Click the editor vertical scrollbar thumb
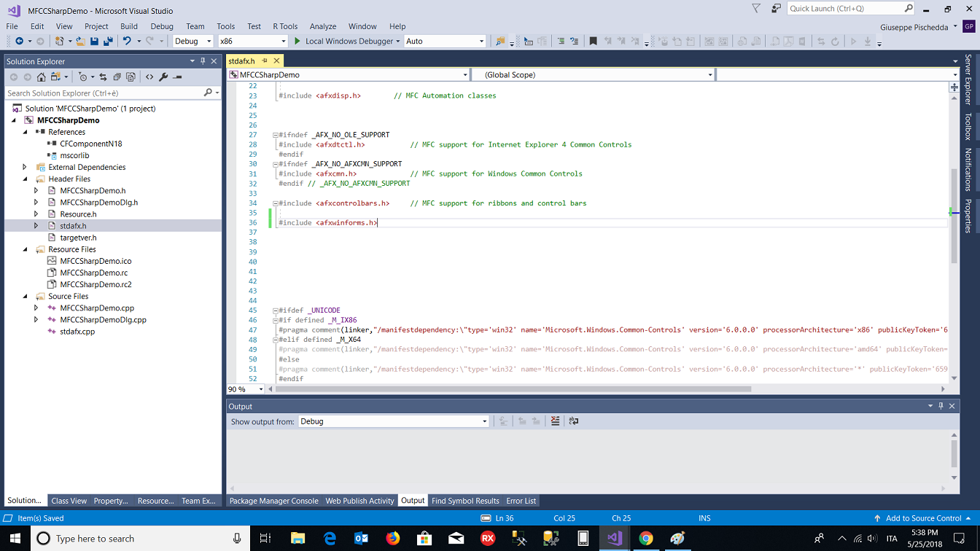This screenshot has height=551, width=980. [954, 216]
